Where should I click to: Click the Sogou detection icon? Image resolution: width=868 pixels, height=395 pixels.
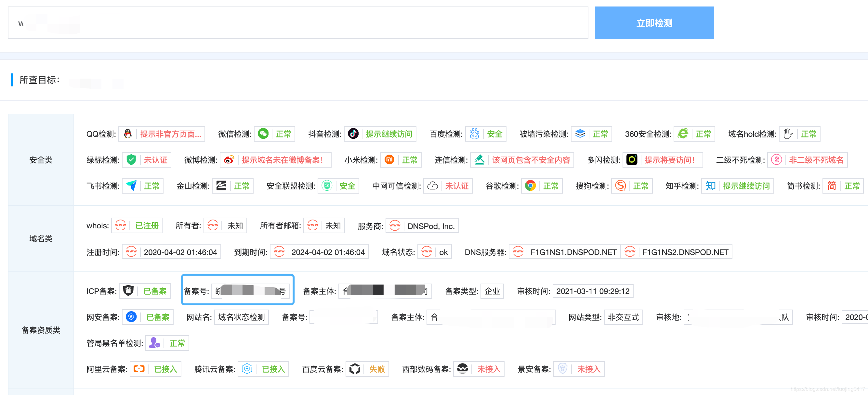620,185
